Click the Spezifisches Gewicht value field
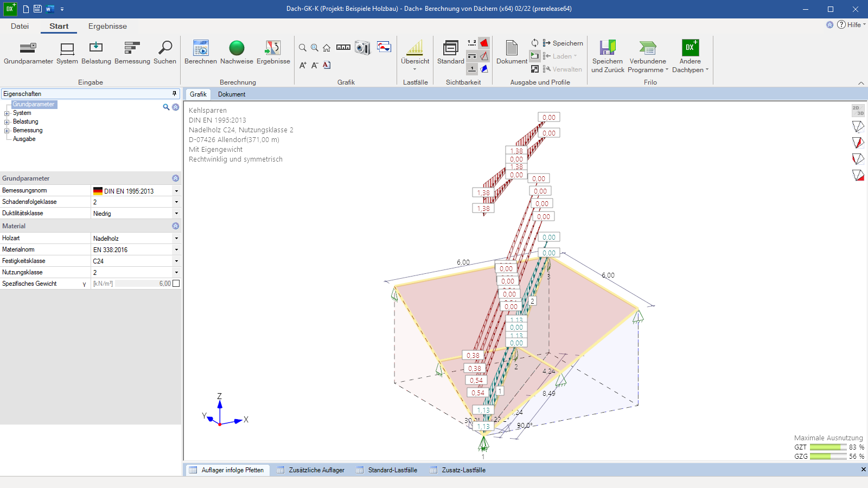The height and width of the screenshot is (488, 868). pos(143,284)
